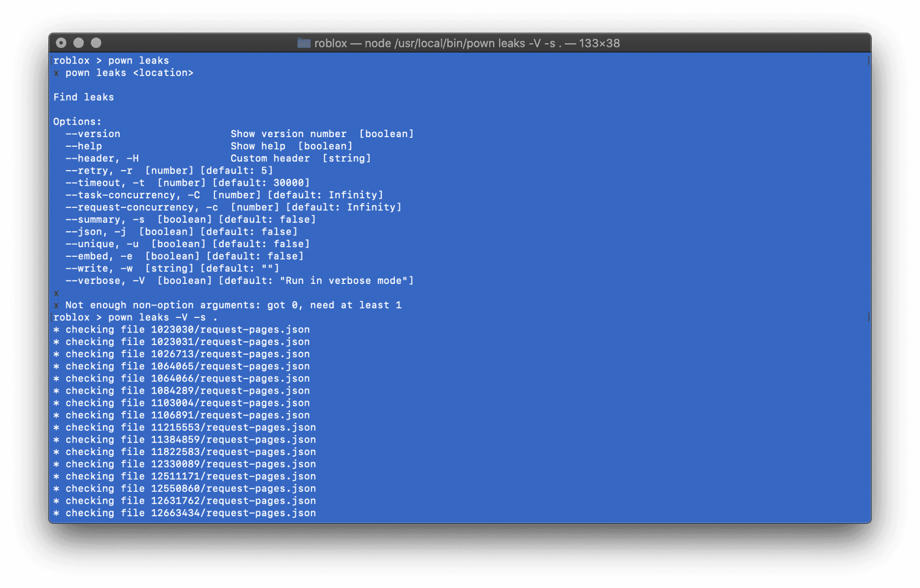Click the '--embed, -e' option line
Image resolution: width=920 pixels, height=588 pixels.
click(185, 256)
